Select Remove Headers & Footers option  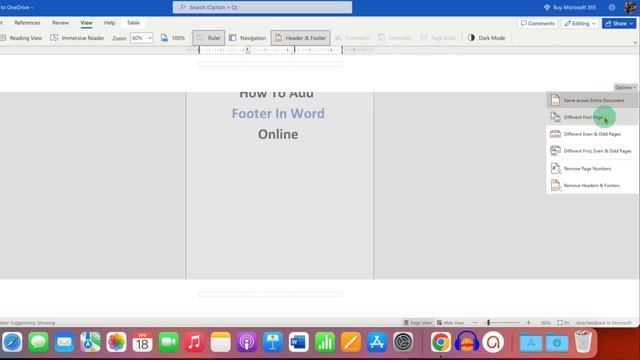[x=592, y=185]
